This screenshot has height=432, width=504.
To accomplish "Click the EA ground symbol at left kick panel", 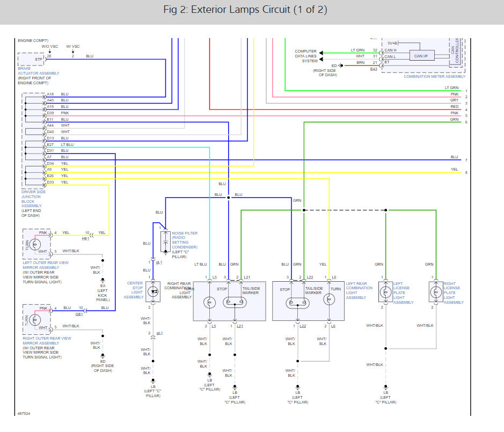I will pyautogui.click(x=103, y=281).
